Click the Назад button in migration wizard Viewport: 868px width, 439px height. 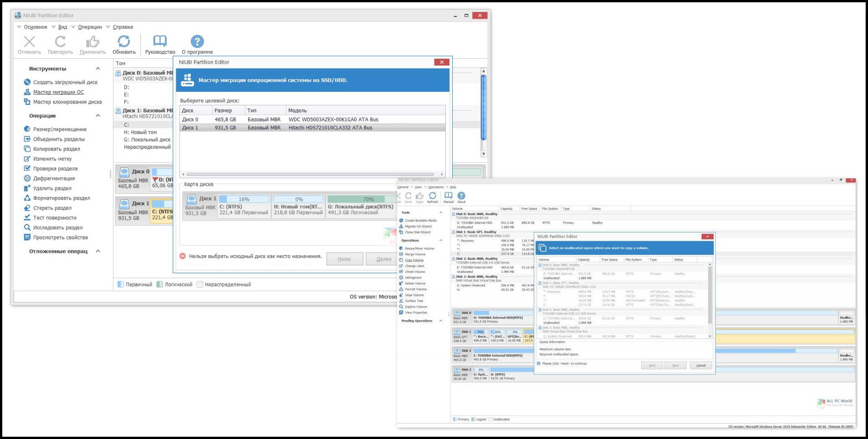click(344, 259)
